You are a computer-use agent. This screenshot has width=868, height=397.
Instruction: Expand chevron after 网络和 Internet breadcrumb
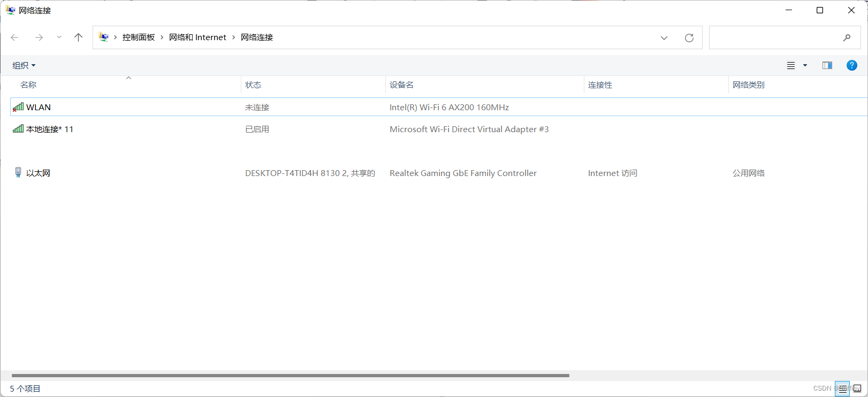[233, 37]
